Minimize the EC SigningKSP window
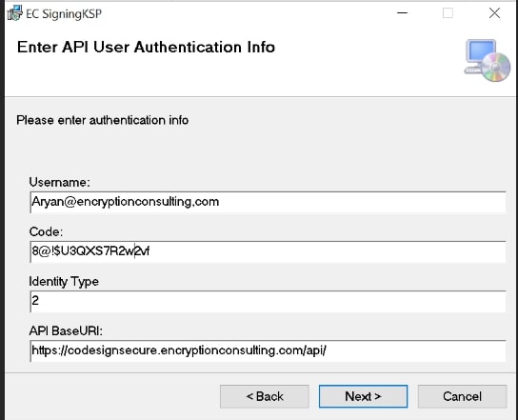 [403, 13]
